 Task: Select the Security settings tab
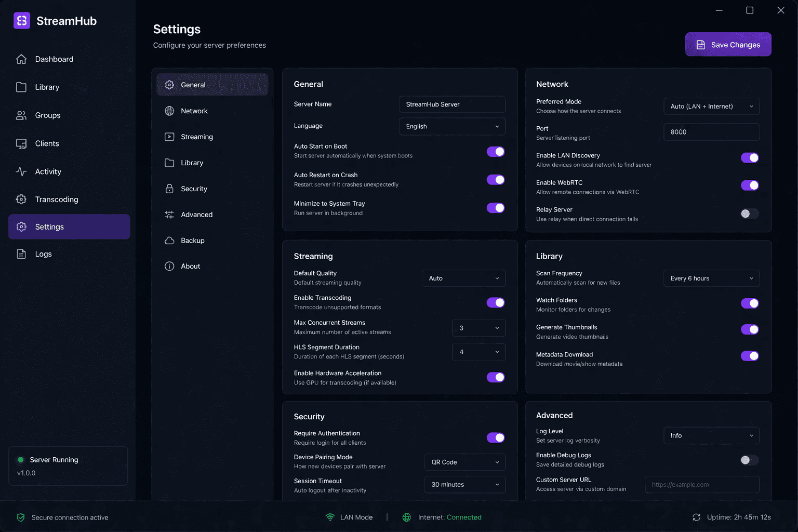coord(212,189)
